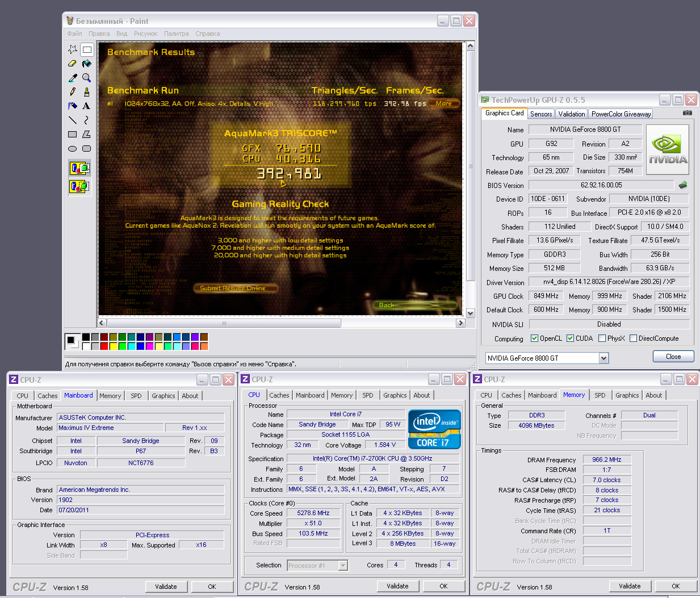Viewport: 700px width, 598px height.
Task: Select the Polygon shape tool
Action: click(86, 135)
